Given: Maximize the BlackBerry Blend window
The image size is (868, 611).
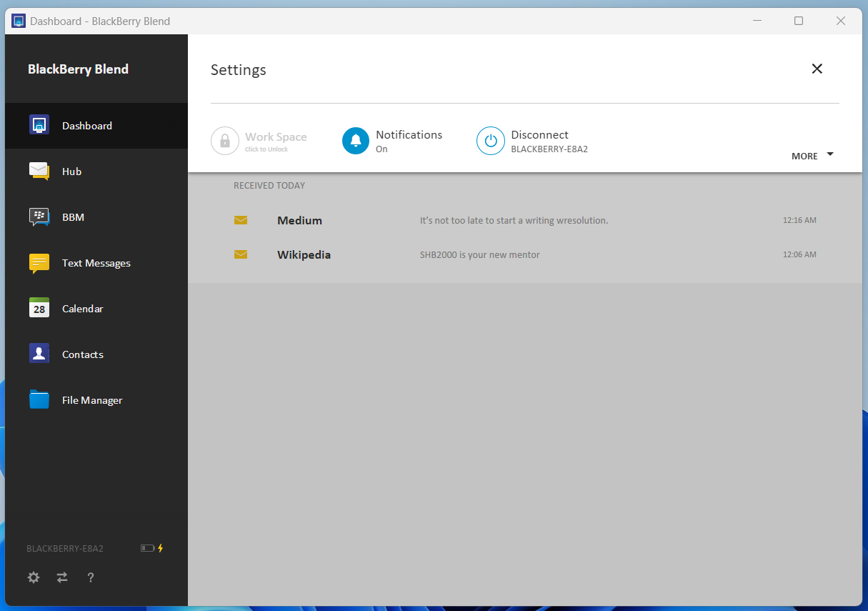Looking at the screenshot, I should click(x=799, y=21).
